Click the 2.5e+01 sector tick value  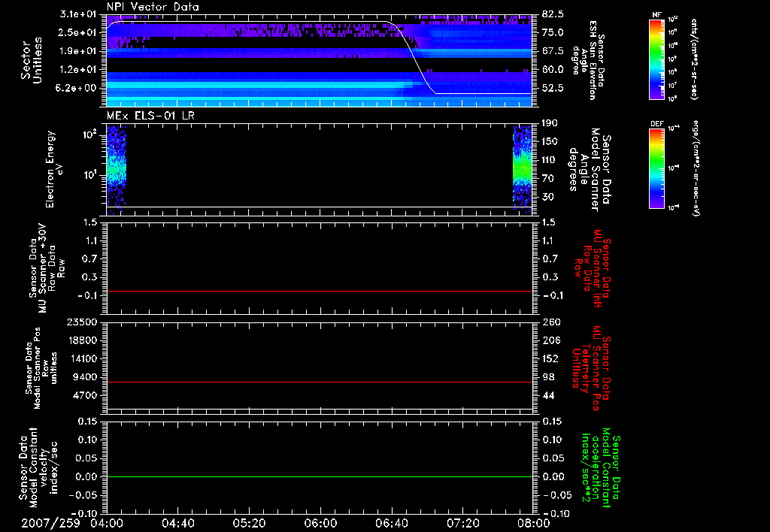click(x=78, y=32)
